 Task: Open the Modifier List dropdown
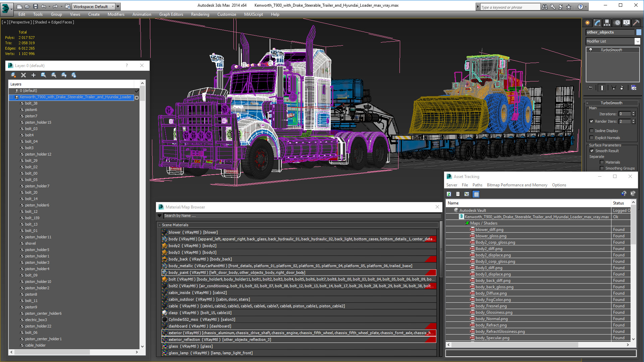[637, 41]
